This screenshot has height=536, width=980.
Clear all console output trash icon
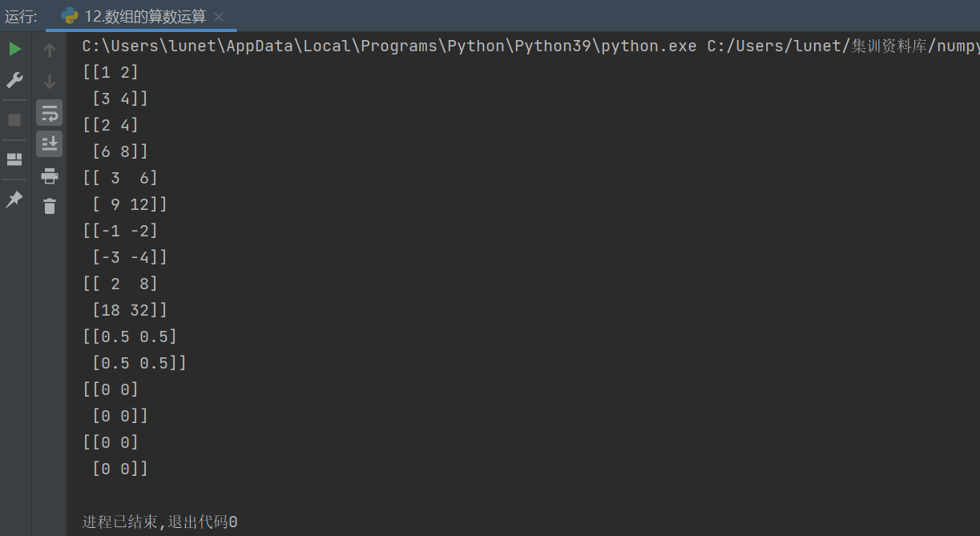pos(50,206)
